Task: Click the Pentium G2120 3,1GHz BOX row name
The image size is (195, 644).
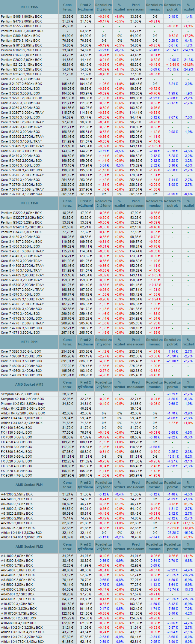Action: click(x=21, y=65)
